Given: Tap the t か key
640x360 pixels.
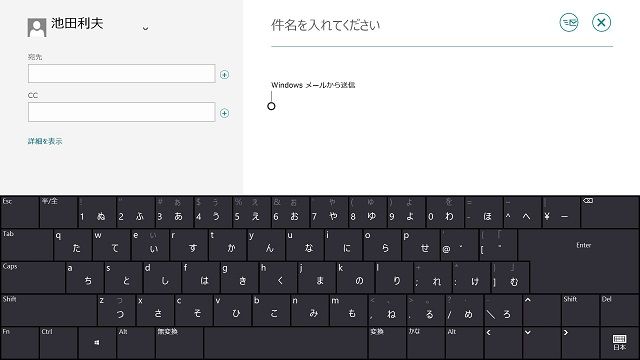Looking at the screenshot, I should click(x=227, y=244).
